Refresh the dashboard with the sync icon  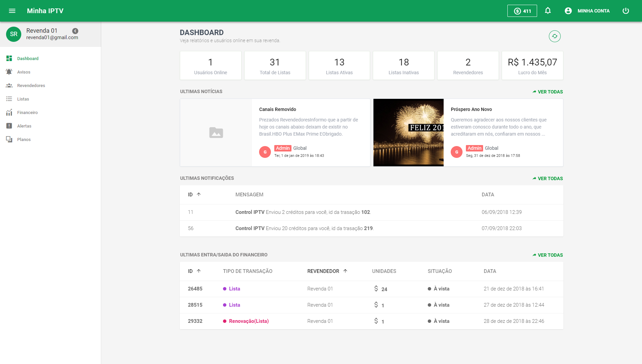555,36
